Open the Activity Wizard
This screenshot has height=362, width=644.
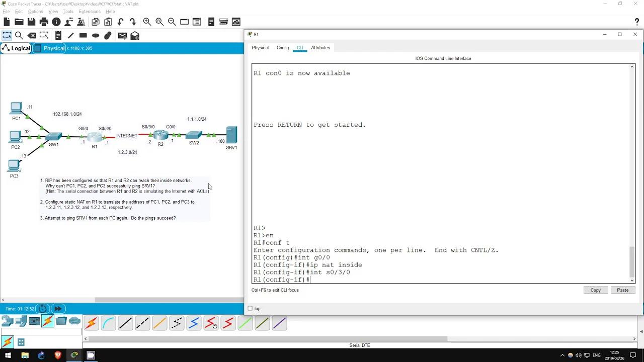[81, 22]
